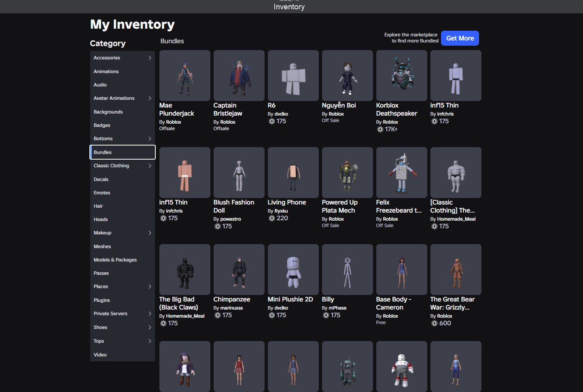Open creator link dvdko under R6

(x=281, y=114)
